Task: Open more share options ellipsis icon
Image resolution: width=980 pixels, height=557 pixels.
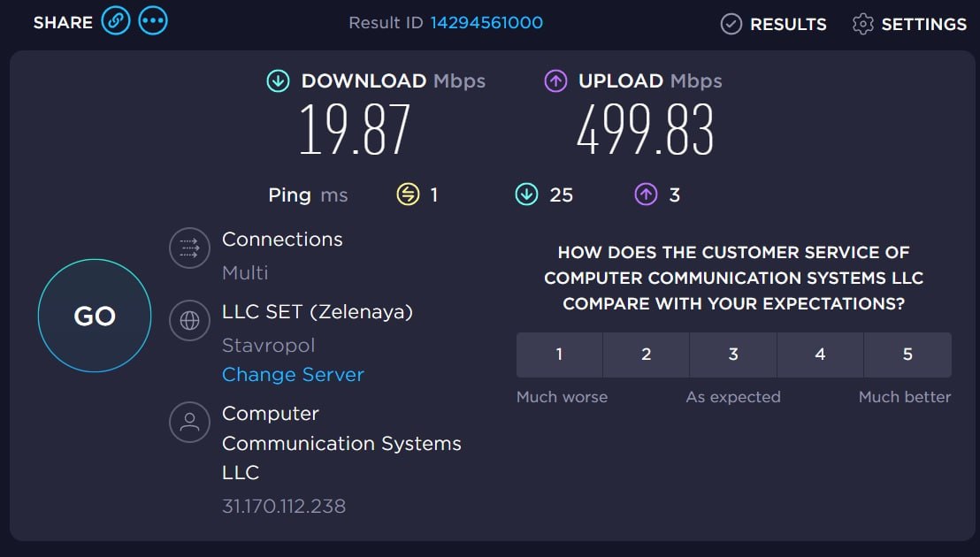Action: coord(153,21)
